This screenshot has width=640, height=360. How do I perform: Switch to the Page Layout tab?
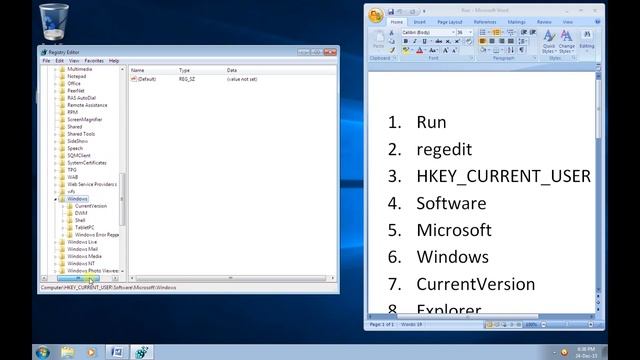point(450,22)
